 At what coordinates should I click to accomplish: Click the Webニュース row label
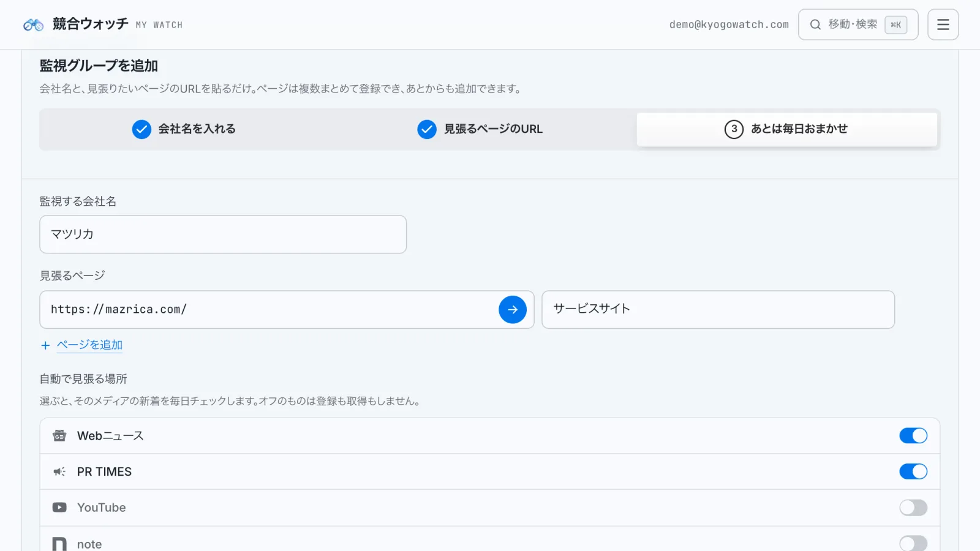tap(110, 436)
